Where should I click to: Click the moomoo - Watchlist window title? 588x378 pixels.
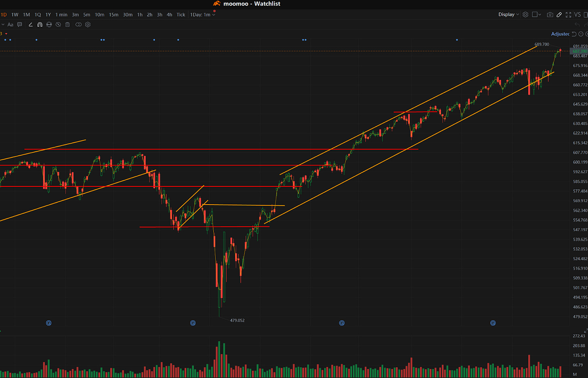point(252,4)
